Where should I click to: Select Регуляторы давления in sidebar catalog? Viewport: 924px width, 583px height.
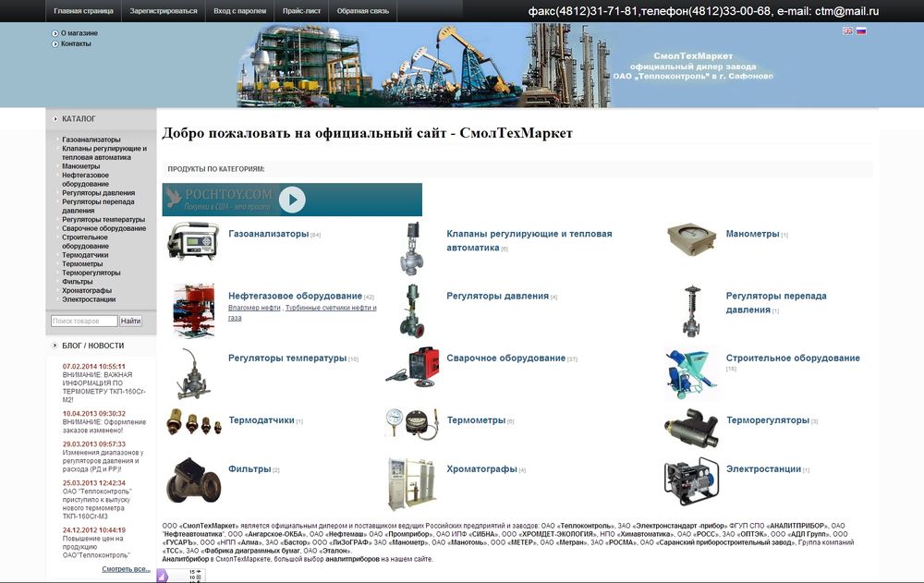99,193
